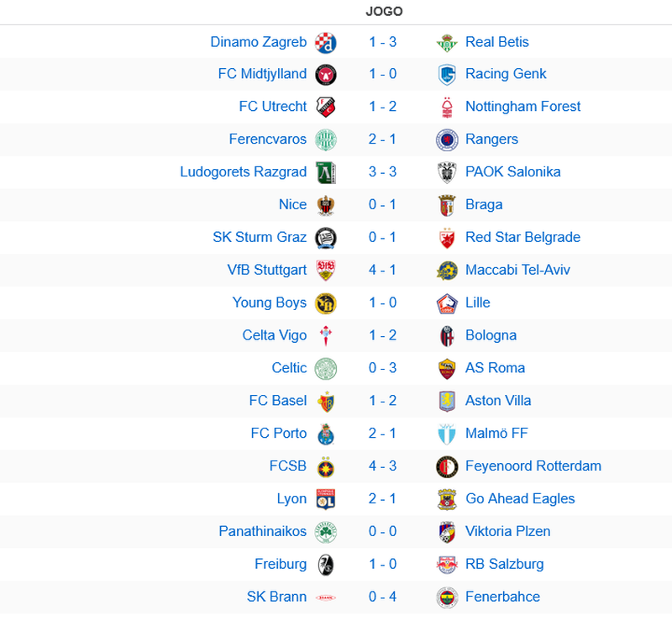Click the Aston Villa club crest
This screenshot has width=672, height=621.
pyautogui.click(x=447, y=401)
